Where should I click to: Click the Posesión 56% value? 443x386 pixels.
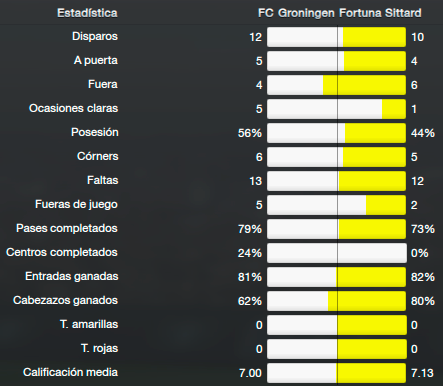tap(250, 133)
